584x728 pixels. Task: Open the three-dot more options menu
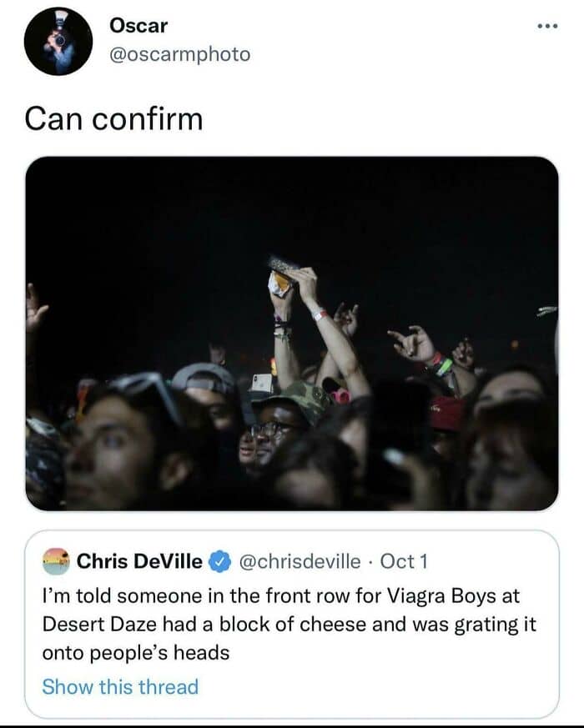547,25
